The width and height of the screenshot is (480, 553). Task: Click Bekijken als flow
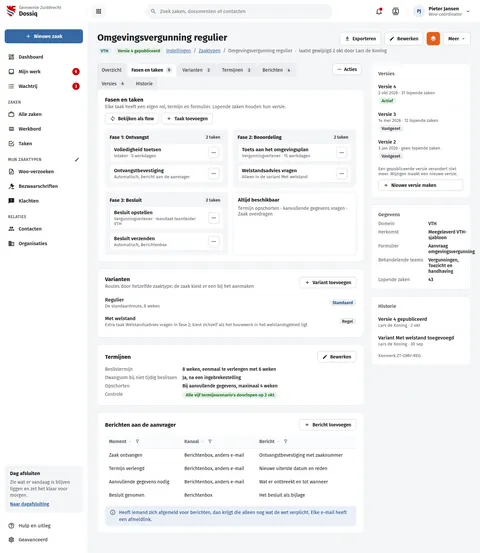(x=132, y=118)
